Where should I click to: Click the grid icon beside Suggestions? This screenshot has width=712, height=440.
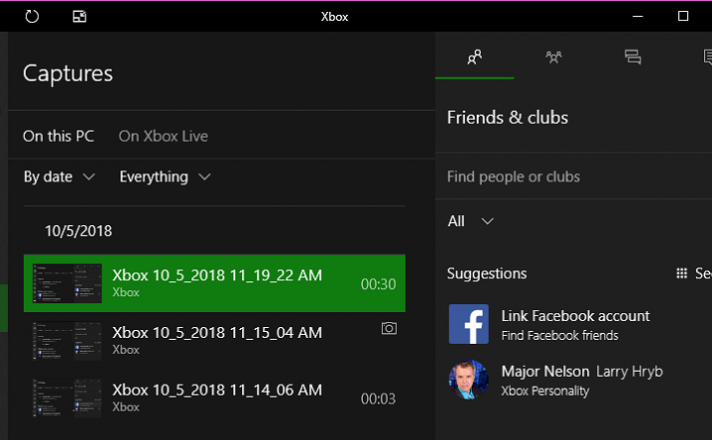coord(682,273)
